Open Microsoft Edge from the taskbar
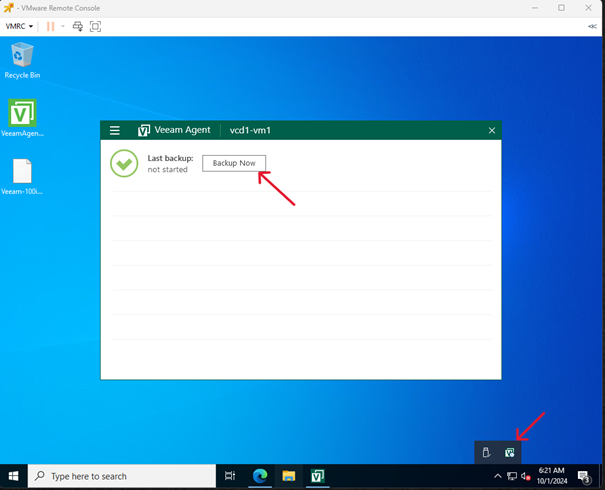The height and width of the screenshot is (490, 605). point(260,476)
